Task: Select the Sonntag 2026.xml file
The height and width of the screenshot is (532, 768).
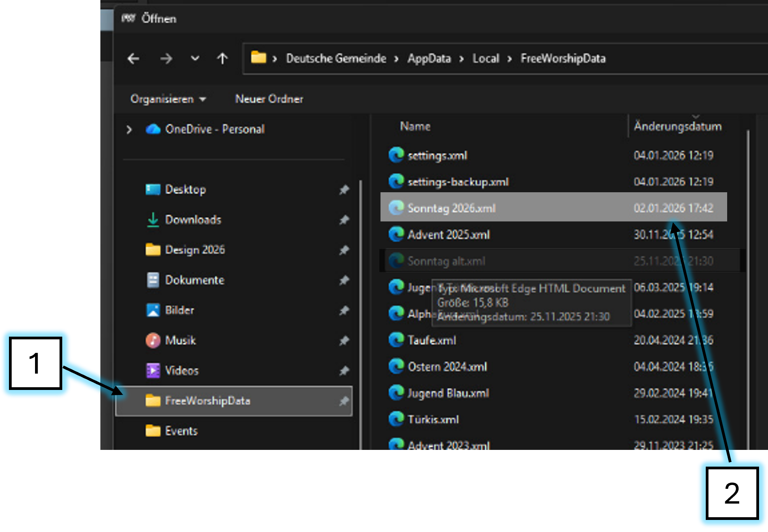Action: coord(451,208)
